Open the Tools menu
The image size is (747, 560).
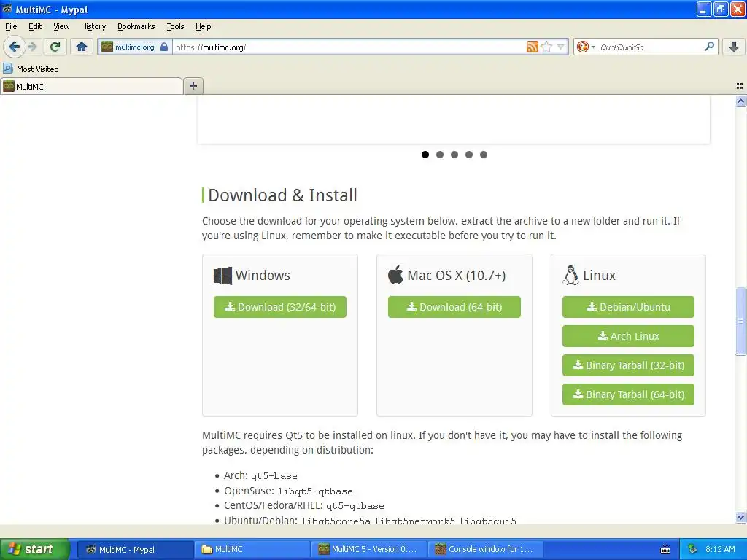click(x=175, y=26)
